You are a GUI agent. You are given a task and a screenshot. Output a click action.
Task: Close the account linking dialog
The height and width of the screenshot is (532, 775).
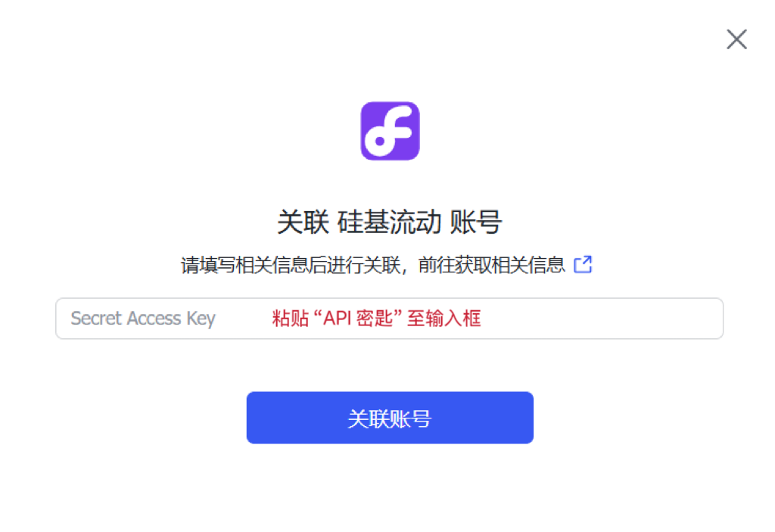coord(736,39)
